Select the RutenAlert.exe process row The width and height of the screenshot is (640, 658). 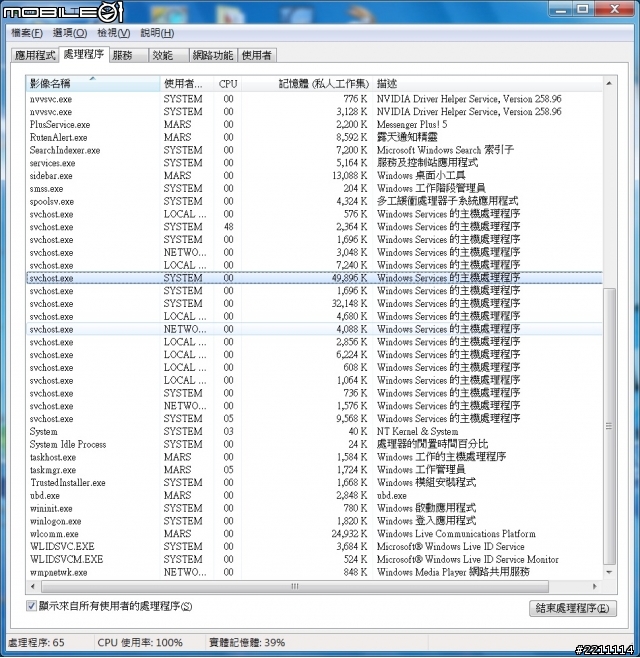click(x=314, y=137)
